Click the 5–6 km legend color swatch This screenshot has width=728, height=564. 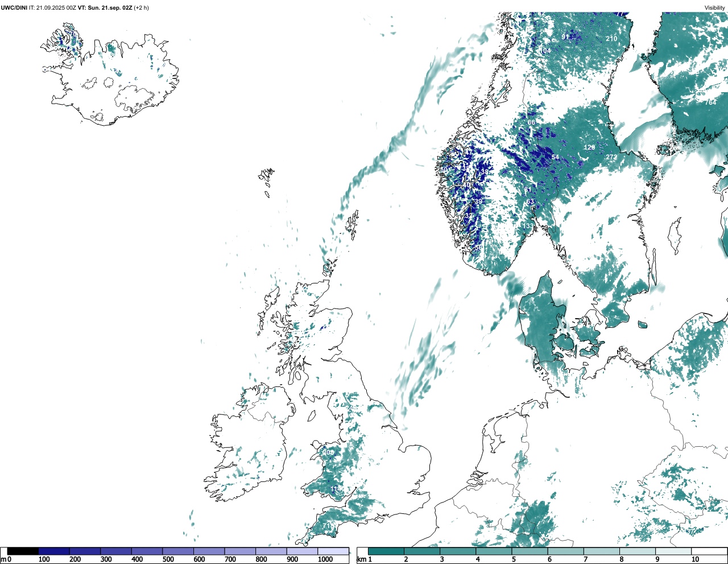tap(530, 551)
